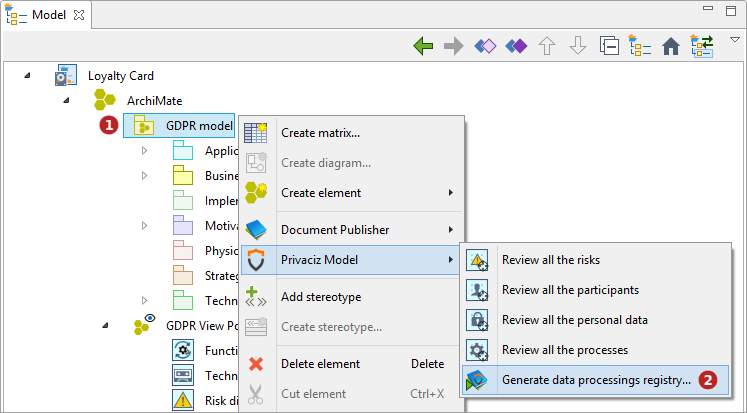Click Generate data processings registry...
Image resolution: width=747 pixels, height=413 pixels.
595,380
